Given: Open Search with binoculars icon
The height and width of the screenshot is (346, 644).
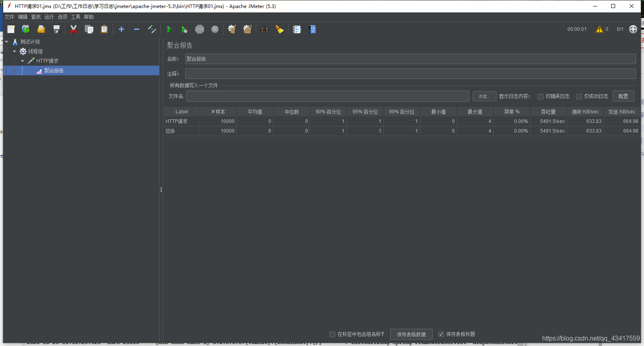Looking at the screenshot, I should tap(264, 29).
